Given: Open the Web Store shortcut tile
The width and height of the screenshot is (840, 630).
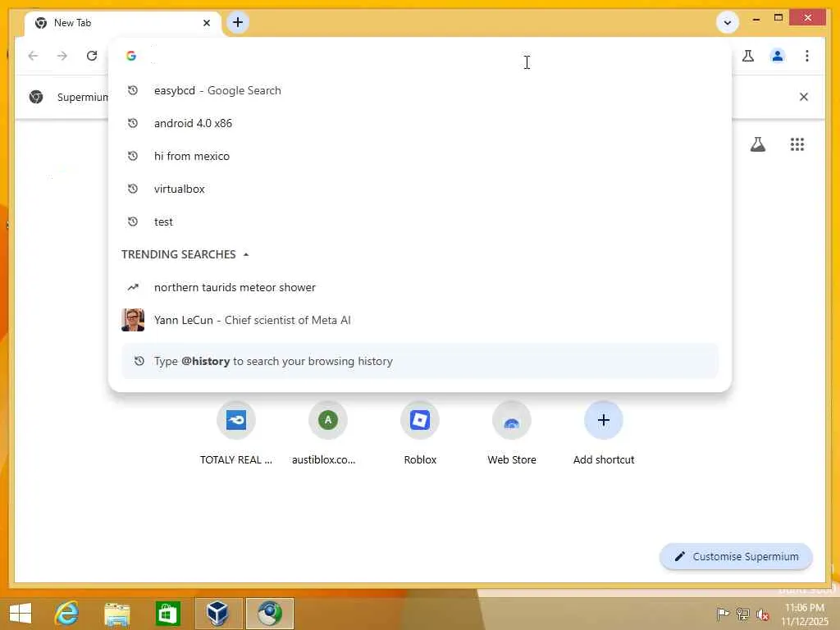Looking at the screenshot, I should point(512,434).
